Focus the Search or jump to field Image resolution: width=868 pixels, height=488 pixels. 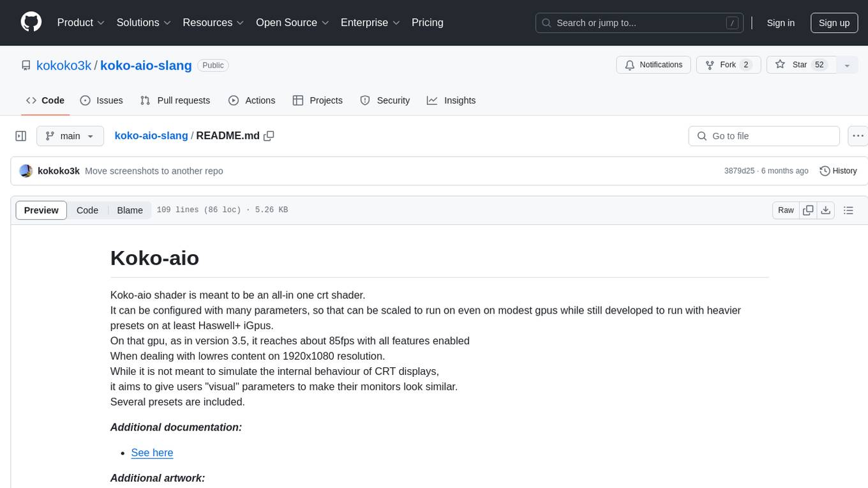coord(640,23)
